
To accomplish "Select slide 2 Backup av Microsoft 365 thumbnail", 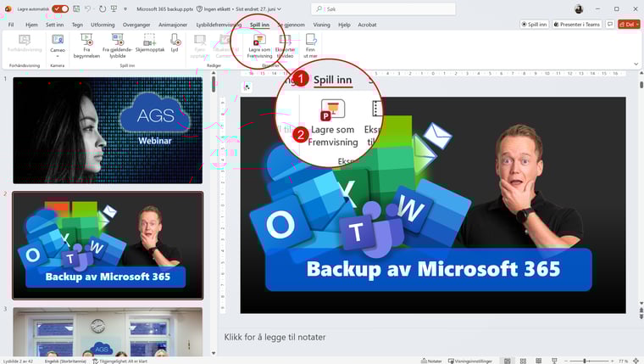I will click(108, 245).
